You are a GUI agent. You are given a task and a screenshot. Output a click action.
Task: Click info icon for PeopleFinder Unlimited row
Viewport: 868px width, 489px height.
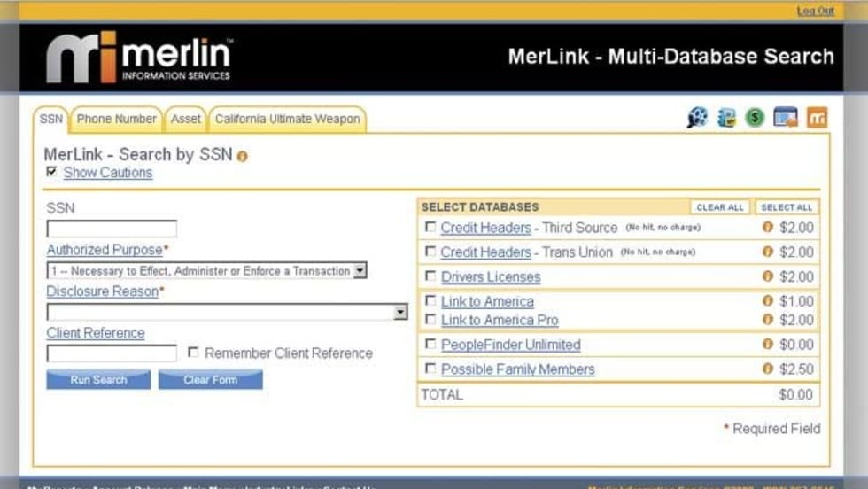[768, 344]
